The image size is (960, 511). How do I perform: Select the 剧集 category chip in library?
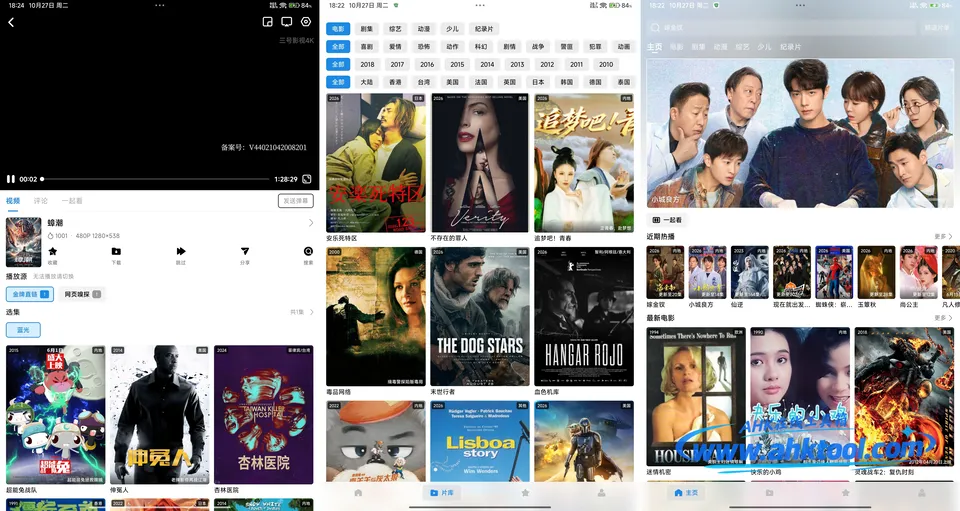pos(367,29)
